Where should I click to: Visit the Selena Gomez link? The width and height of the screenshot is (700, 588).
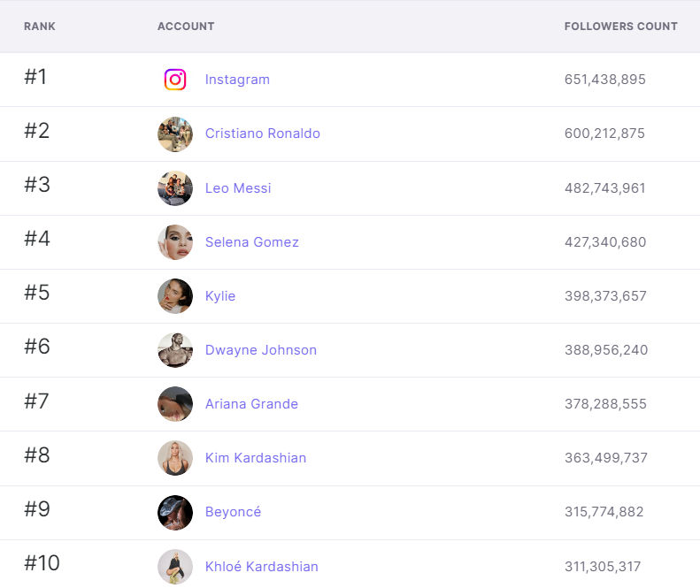(x=252, y=242)
